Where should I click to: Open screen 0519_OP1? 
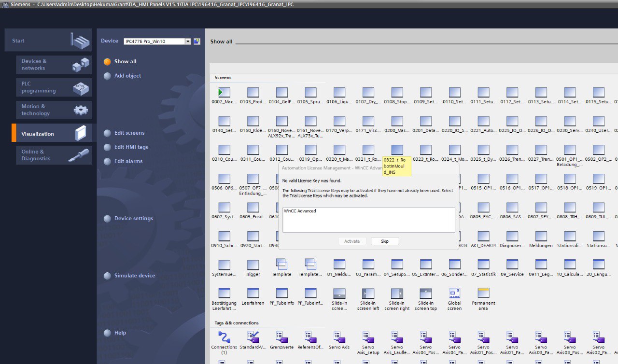click(x=598, y=179)
